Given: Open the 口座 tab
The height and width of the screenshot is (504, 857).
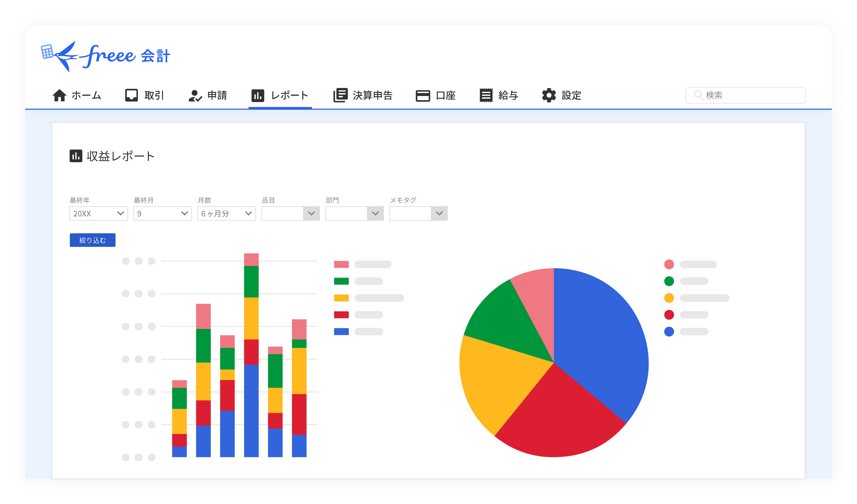Looking at the screenshot, I should coord(436,95).
